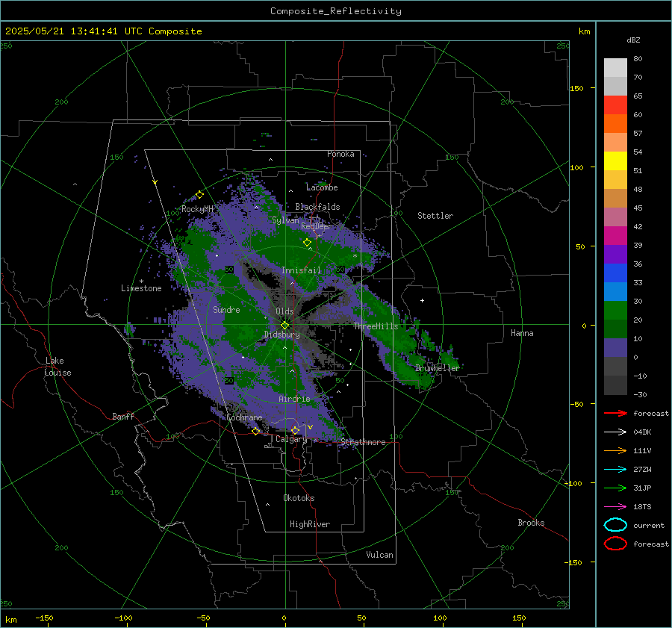This screenshot has height=628, width=672.
Task: Click the red forecast arrow in legend
Action: coord(615,413)
